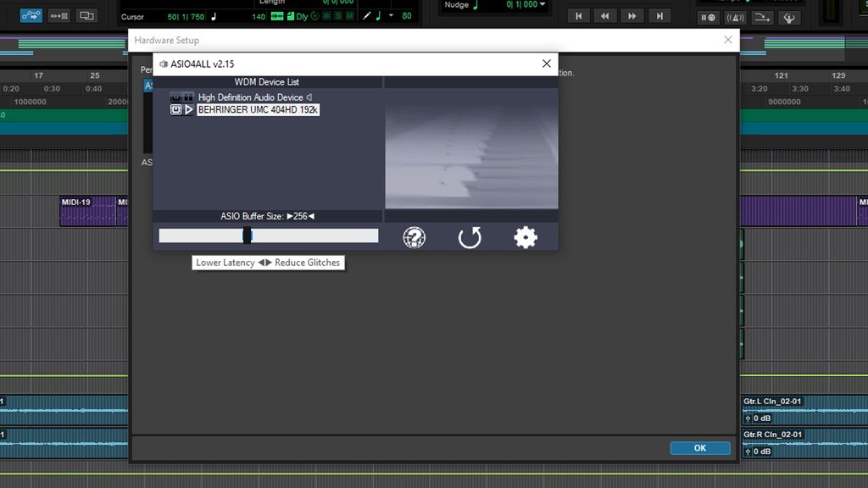The image size is (868, 488).
Task: Select BEHRINGER UMC 404HD 192k device
Action: (258, 109)
